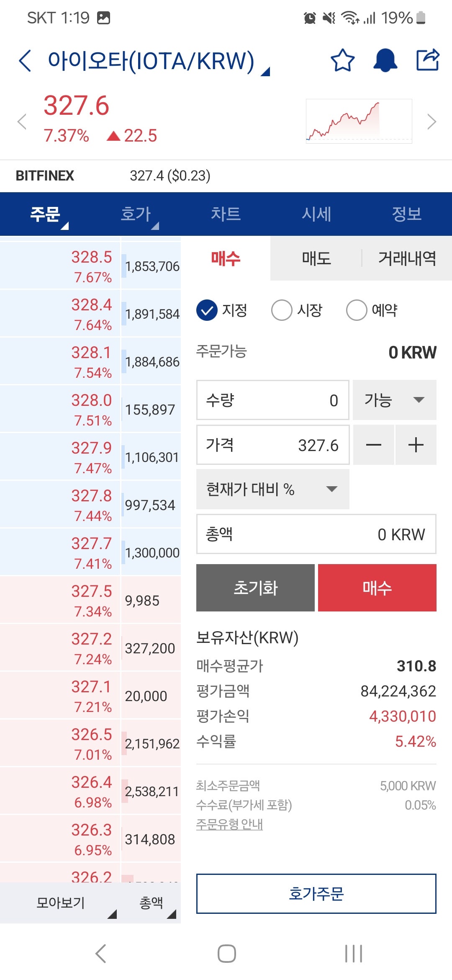Image resolution: width=452 pixels, height=980 pixels.
Task: Open the 가능 quantity dropdown
Action: (x=394, y=400)
